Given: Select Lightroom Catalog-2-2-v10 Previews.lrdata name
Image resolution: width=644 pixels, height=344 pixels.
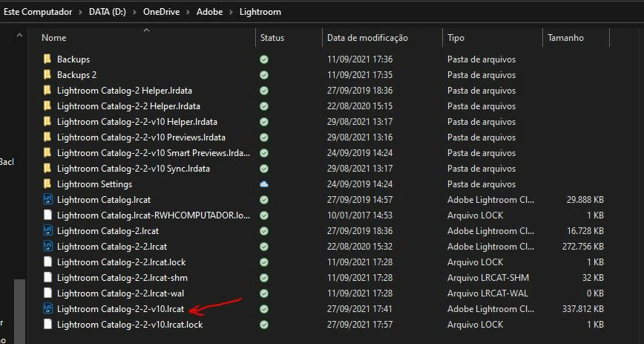Looking at the screenshot, I should [x=141, y=137].
